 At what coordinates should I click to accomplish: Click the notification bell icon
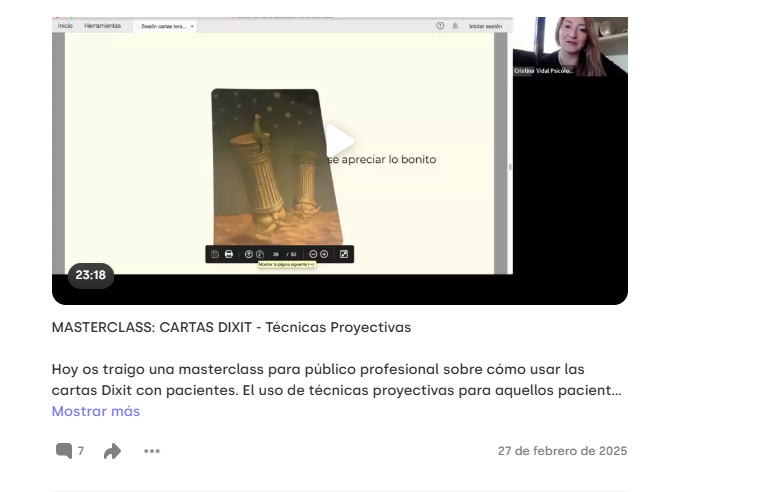(455, 26)
